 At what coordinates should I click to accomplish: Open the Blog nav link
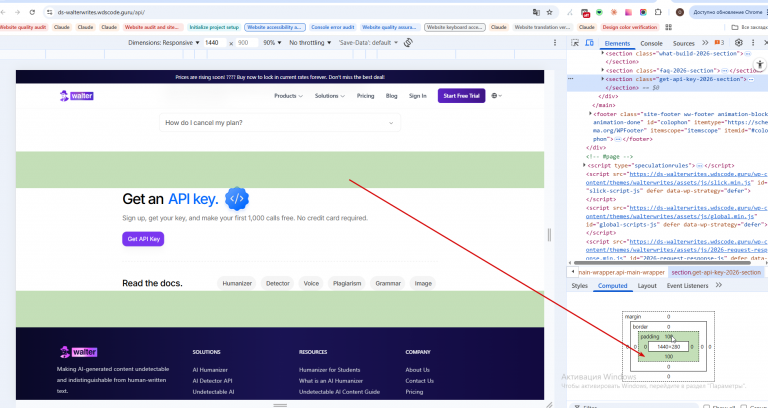(391, 96)
